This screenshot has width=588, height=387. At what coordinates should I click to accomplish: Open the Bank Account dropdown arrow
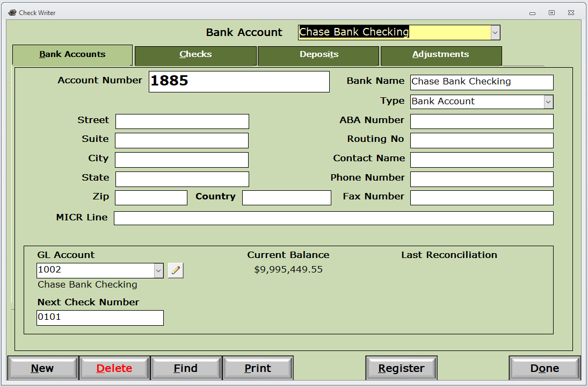(495, 33)
